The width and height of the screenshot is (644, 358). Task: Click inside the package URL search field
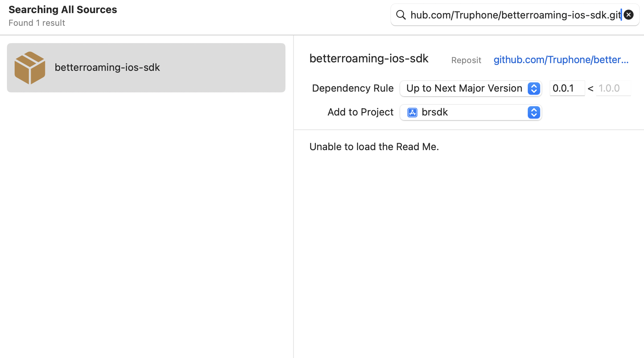(516, 15)
